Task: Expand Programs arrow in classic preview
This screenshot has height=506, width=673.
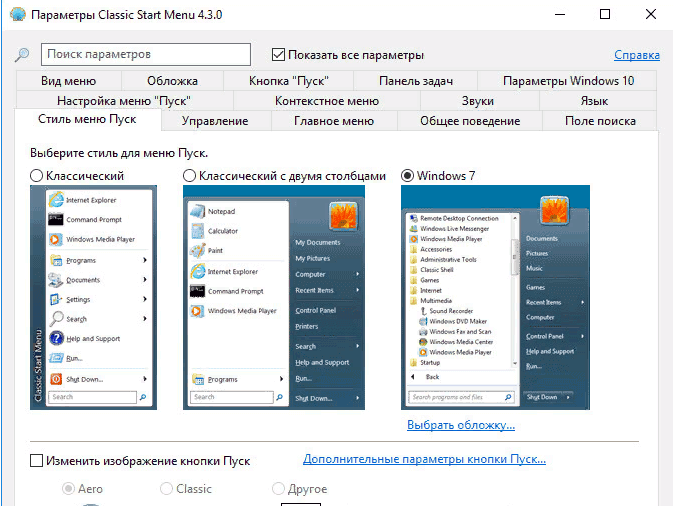Action: tap(145, 260)
